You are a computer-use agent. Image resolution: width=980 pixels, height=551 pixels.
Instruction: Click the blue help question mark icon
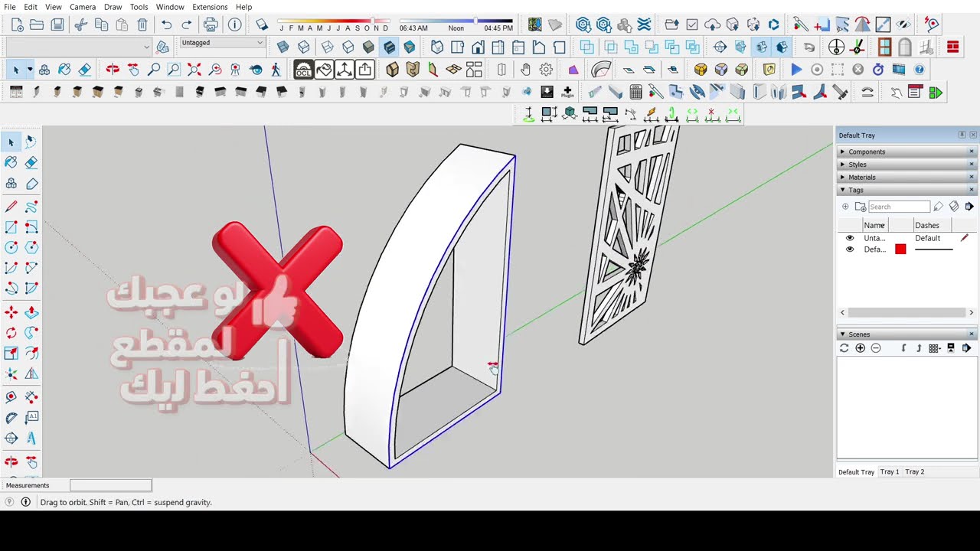pos(920,70)
